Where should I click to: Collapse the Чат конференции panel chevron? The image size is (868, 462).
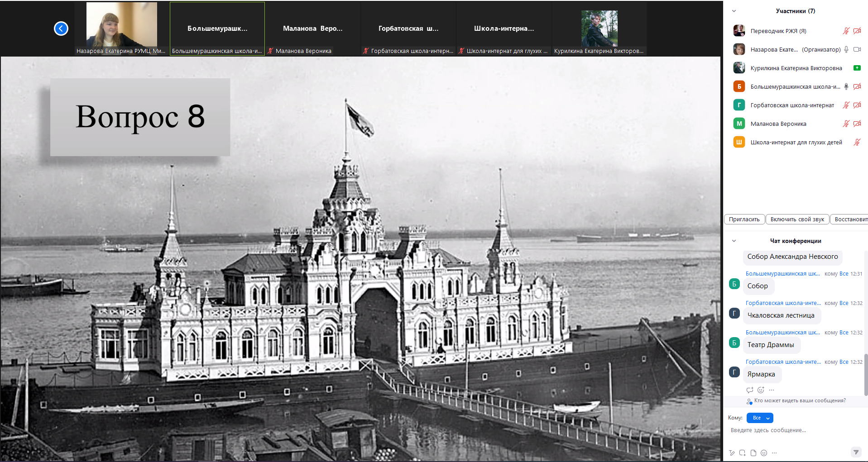click(x=734, y=241)
